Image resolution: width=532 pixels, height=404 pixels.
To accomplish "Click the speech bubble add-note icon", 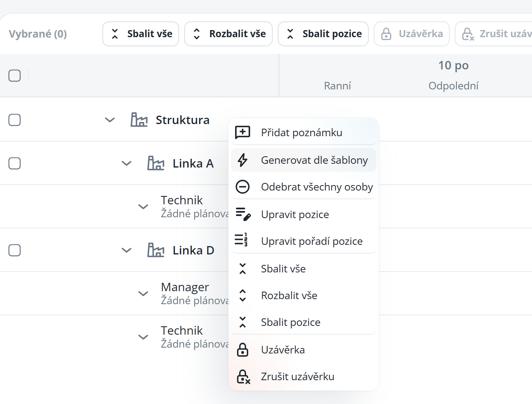I will [x=243, y=132].
